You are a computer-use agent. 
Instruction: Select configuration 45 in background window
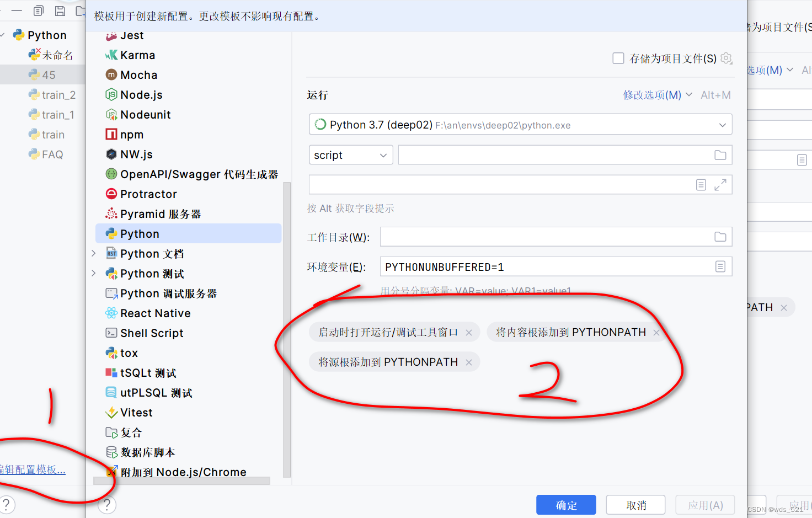[42, 74]
